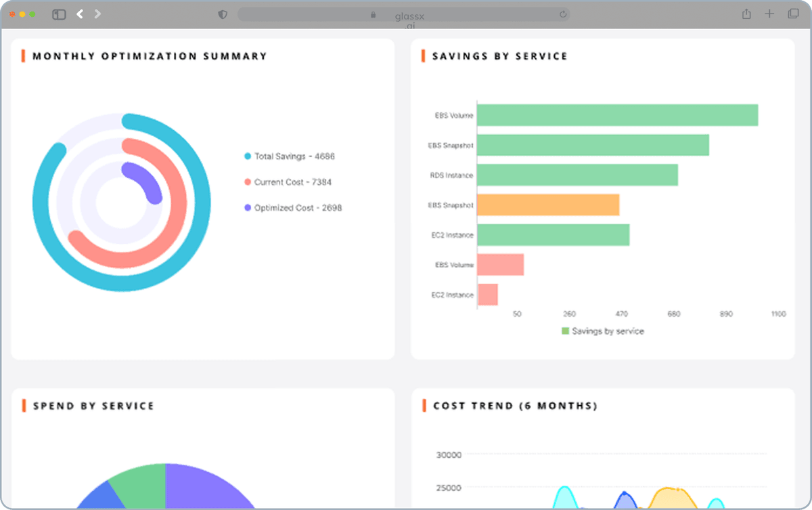The image size is (812, 510).
Task: Toggle the Safari sidebar panel icon
Action: [x=59, y=14]
